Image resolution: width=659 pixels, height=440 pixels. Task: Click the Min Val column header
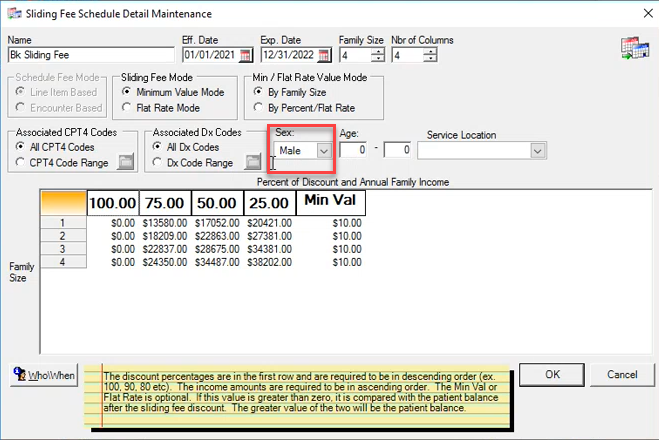pos(330,203)
